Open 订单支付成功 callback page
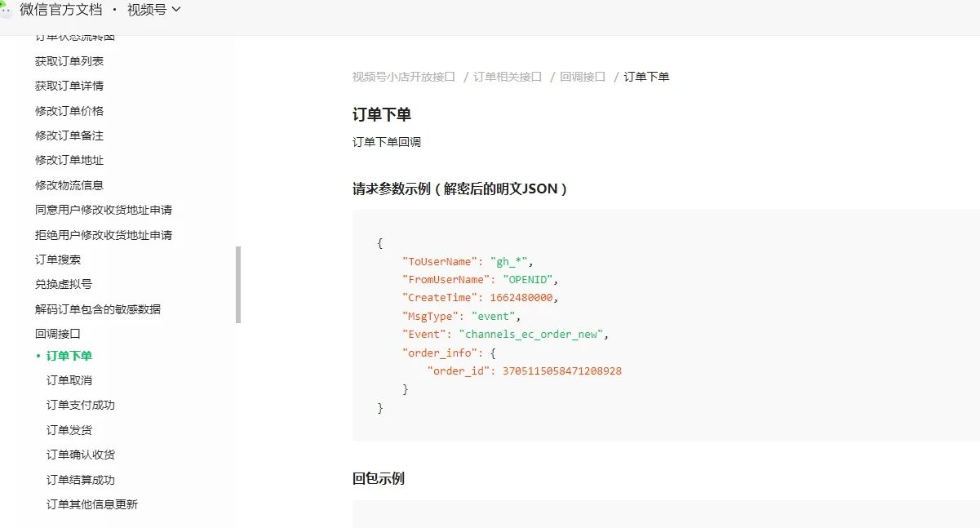 (x=81, y=405)
